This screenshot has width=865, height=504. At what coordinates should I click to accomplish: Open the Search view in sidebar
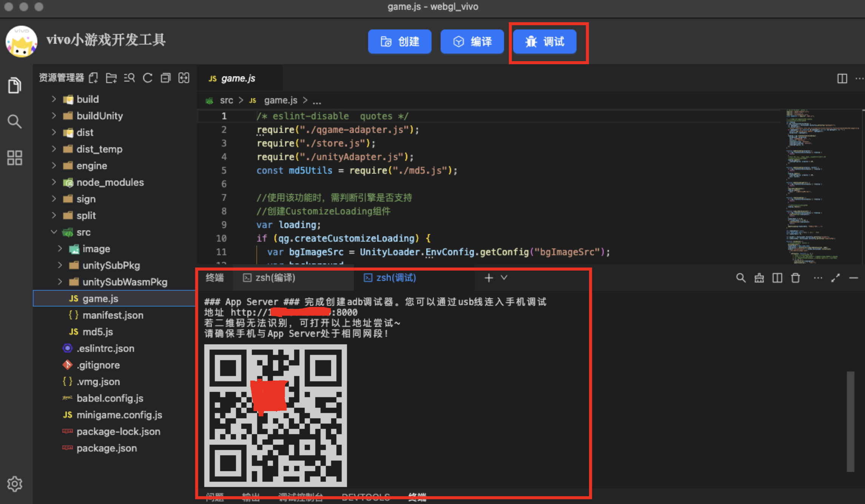click(15, 122)
